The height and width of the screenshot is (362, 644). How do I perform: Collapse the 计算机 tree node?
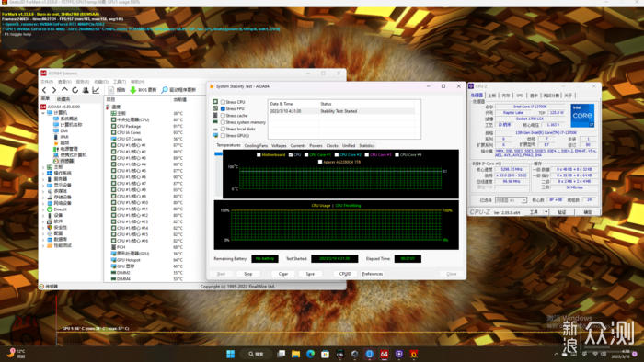(43, 113)
